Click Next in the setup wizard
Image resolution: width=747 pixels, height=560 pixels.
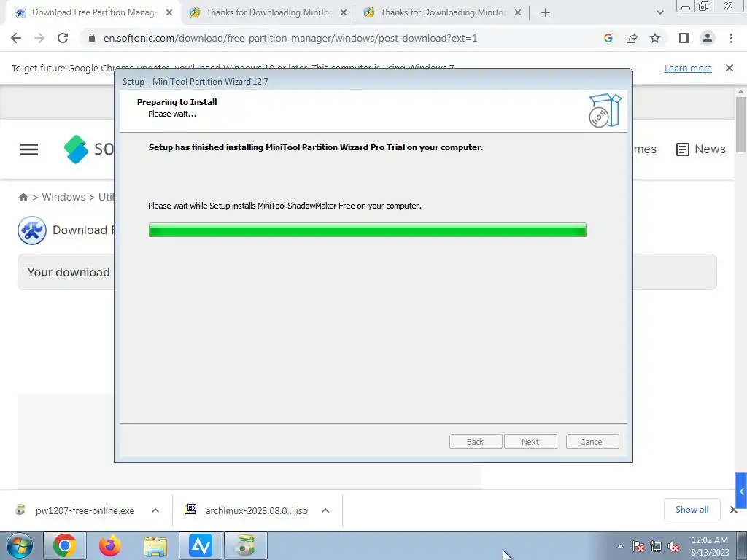pos(530,441)
